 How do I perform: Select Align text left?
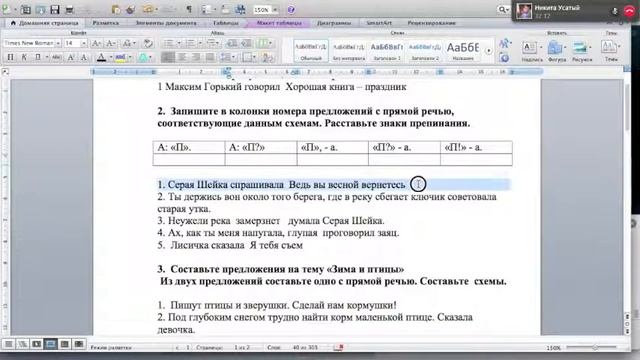pos(167,57)
